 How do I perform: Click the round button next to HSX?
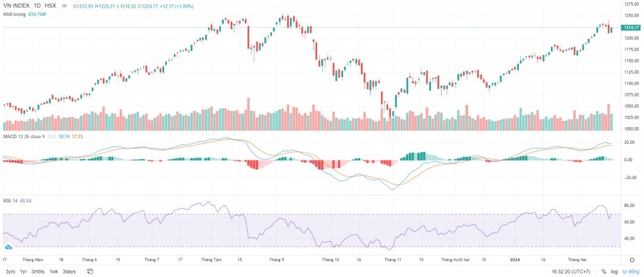pyautogui.click(x=63, y=6)
